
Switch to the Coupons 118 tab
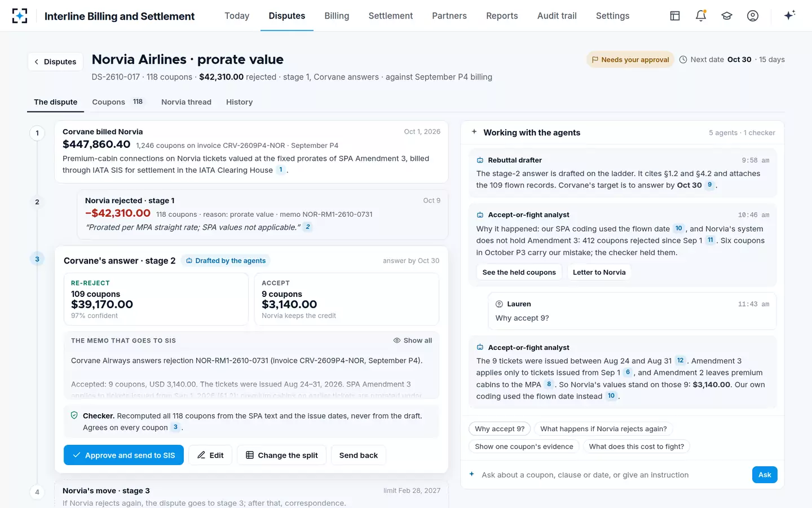coord(118,102)
